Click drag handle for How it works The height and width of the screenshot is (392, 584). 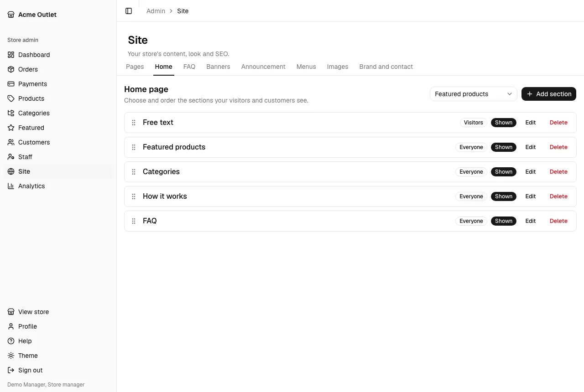coord(134,196)
